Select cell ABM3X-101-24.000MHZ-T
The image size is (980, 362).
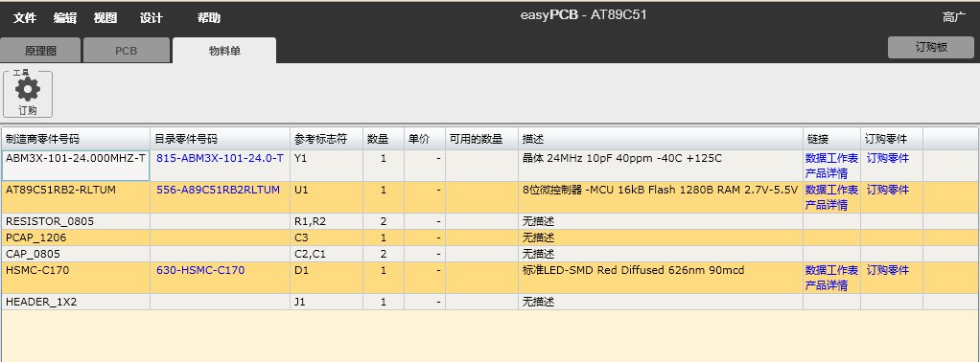[x=76, y=166]
